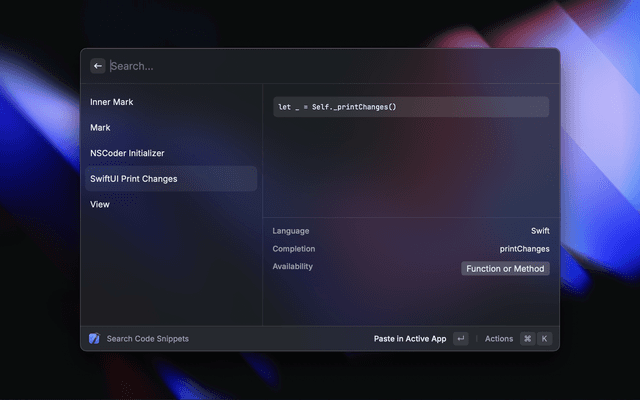The width and height of the screenshot is (640, 400).
Task: Open the Actions menu
Action: (499, 339)
